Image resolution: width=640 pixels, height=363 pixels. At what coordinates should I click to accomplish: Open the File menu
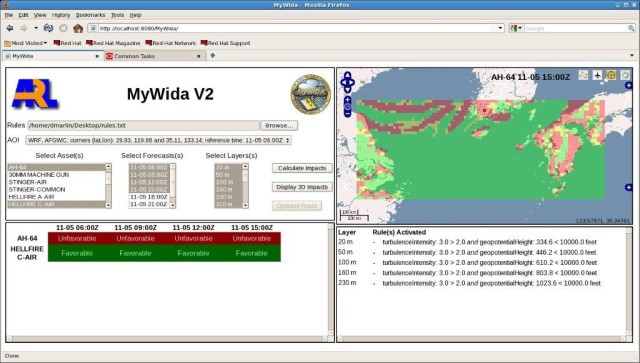[9, 15]
